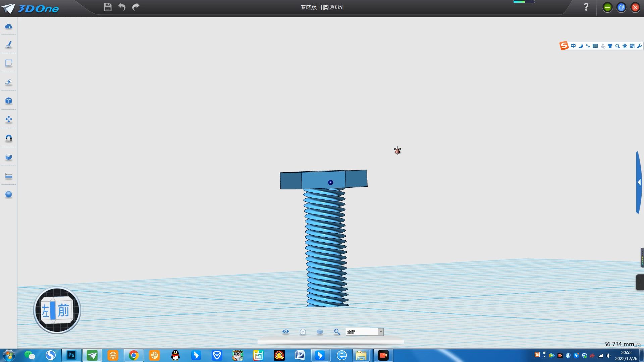The height and width of the screenshot is (362, 644).
Task: Expand the right side panel arrow
Action: point(639,182)
